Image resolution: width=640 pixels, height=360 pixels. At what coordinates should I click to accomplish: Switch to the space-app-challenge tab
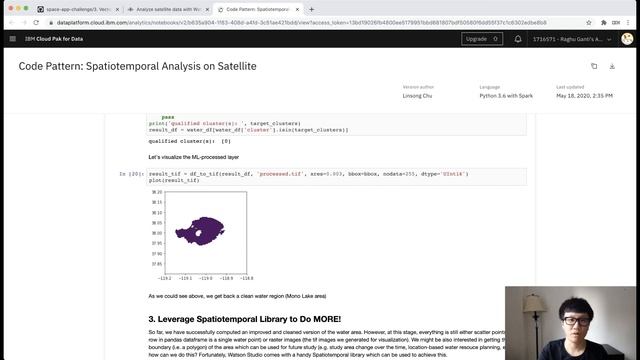(x=78, y=9)
